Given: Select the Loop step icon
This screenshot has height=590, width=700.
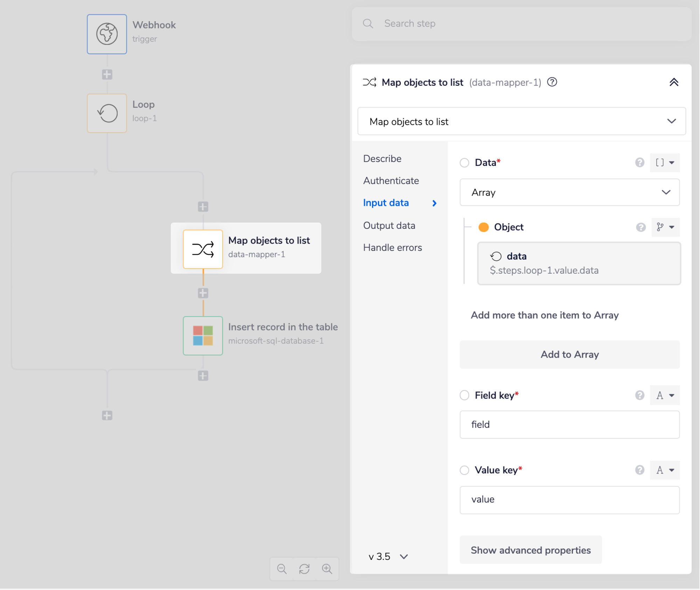Looking at the screenshot, I should [107, 113].
